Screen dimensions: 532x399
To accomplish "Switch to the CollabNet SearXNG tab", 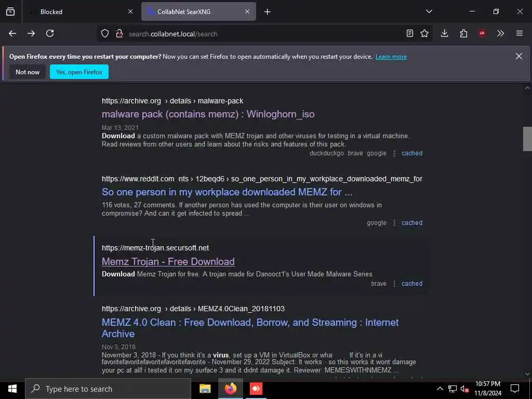I will [198, 11].
